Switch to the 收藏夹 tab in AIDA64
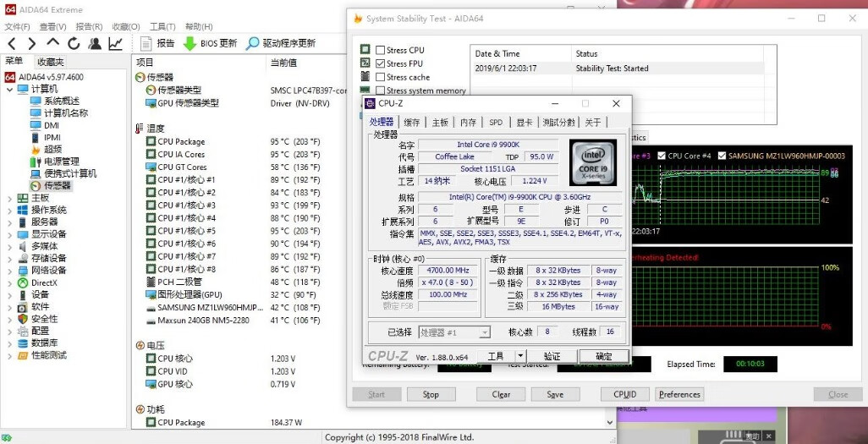This screenshot has height=444, width=868. click(51, 62)
